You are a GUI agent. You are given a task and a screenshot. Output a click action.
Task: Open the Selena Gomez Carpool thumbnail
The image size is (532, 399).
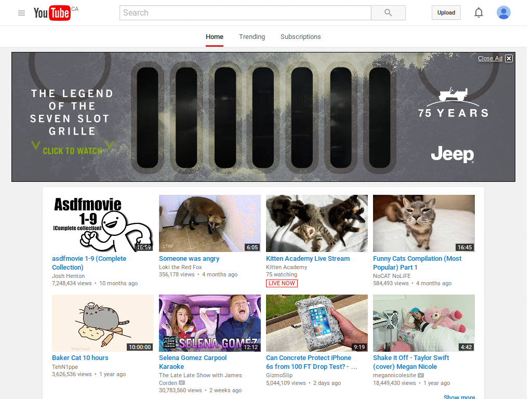[210, 323]
